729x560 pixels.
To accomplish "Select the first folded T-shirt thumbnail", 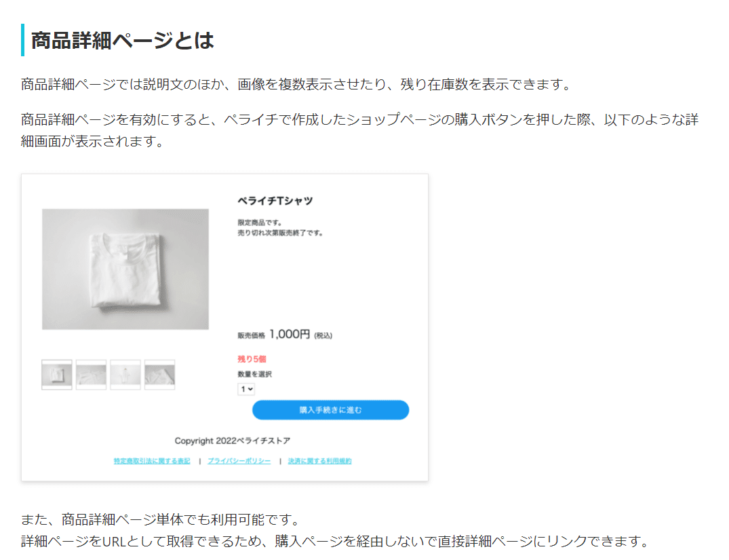I will [x=56, y=374].
